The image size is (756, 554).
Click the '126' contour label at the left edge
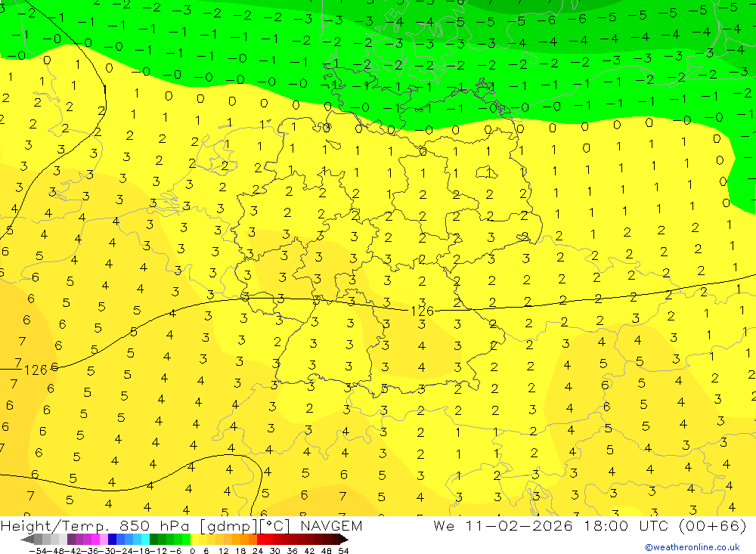point(36,370)
